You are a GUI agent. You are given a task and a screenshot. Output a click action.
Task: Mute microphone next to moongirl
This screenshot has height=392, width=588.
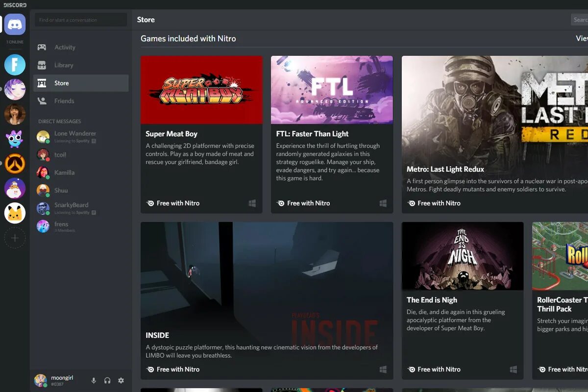[94, 381]
